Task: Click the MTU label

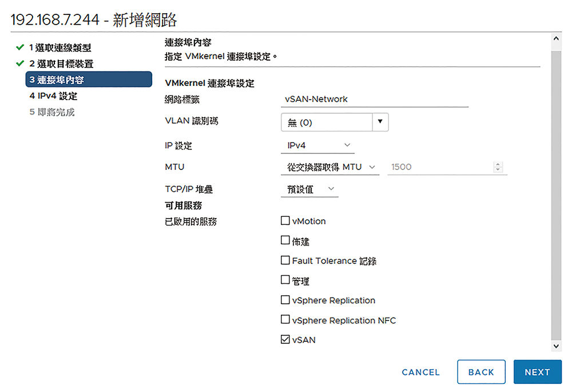Action: coord(174,167)
